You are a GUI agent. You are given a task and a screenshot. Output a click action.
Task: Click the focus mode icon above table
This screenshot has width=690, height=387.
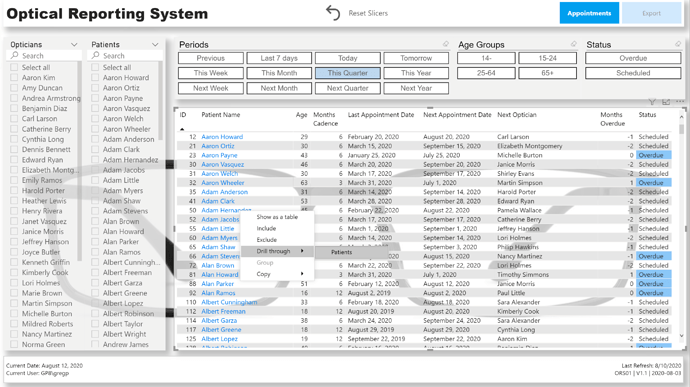(x=666, y=102)
